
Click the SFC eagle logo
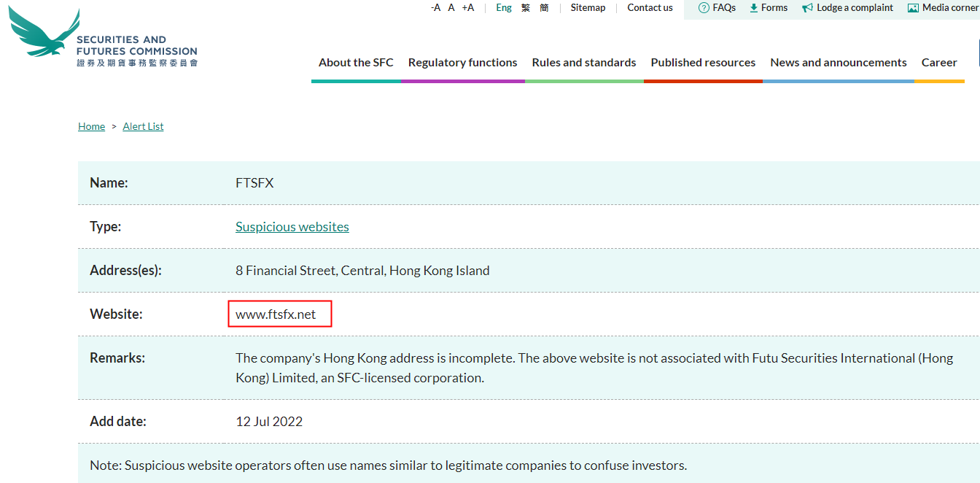[44, 33]
